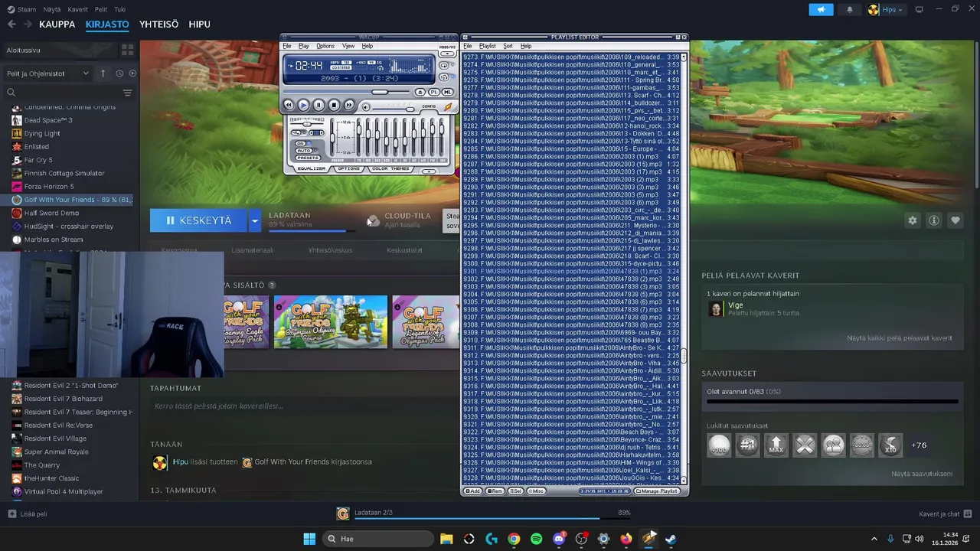Mute volume via WACUP speaker icon
Image resolution: width=980 pixels, height=551 pixels.
366,108
